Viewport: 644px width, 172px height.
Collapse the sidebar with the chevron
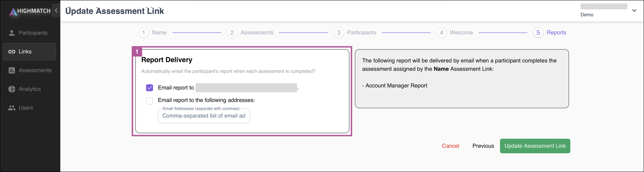(x=56, y=10)
